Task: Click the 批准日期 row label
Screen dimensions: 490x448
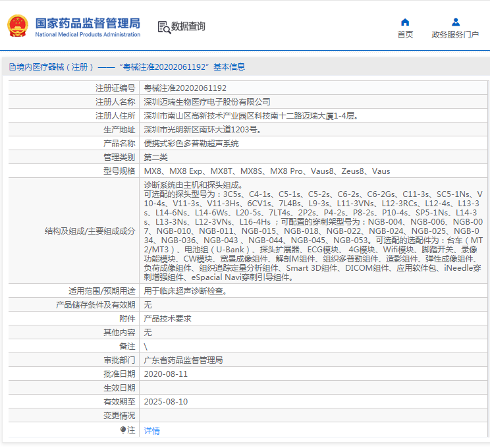Action: (119, 374)
